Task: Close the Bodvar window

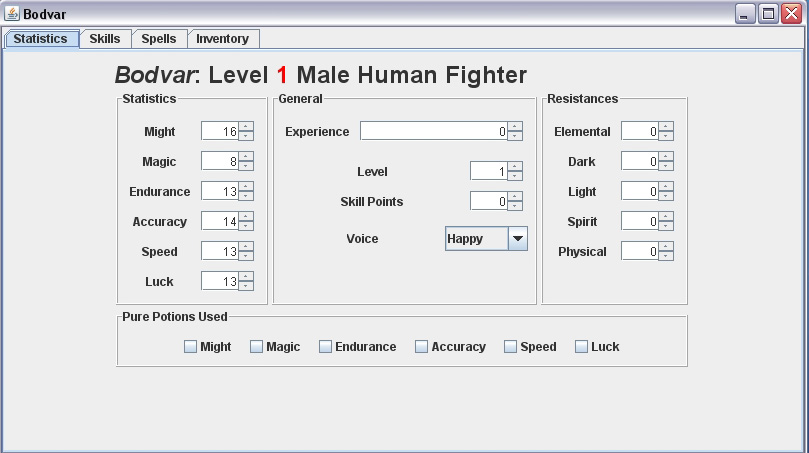Action: [791, 13]
